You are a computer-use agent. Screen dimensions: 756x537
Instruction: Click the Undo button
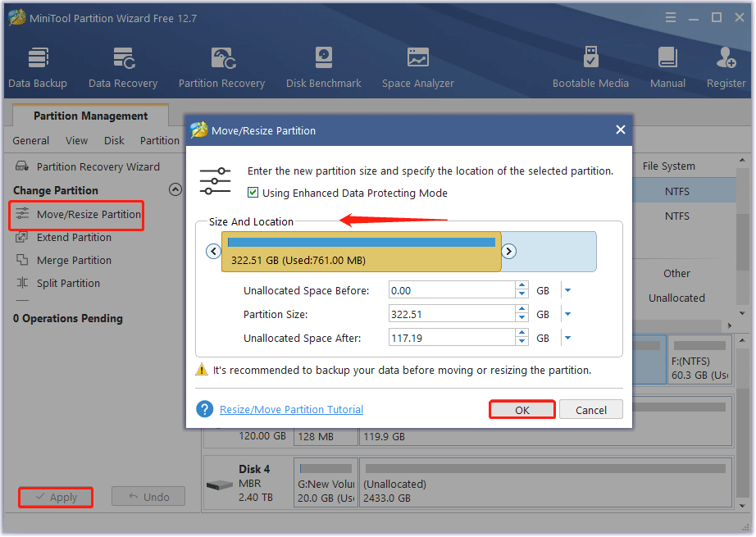coord(148,497)
